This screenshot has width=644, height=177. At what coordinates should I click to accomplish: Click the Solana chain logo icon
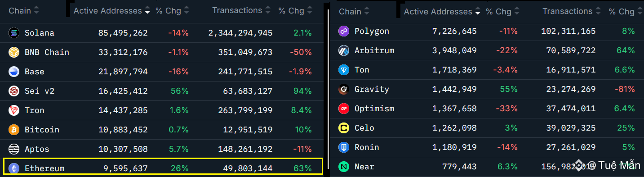14,33
